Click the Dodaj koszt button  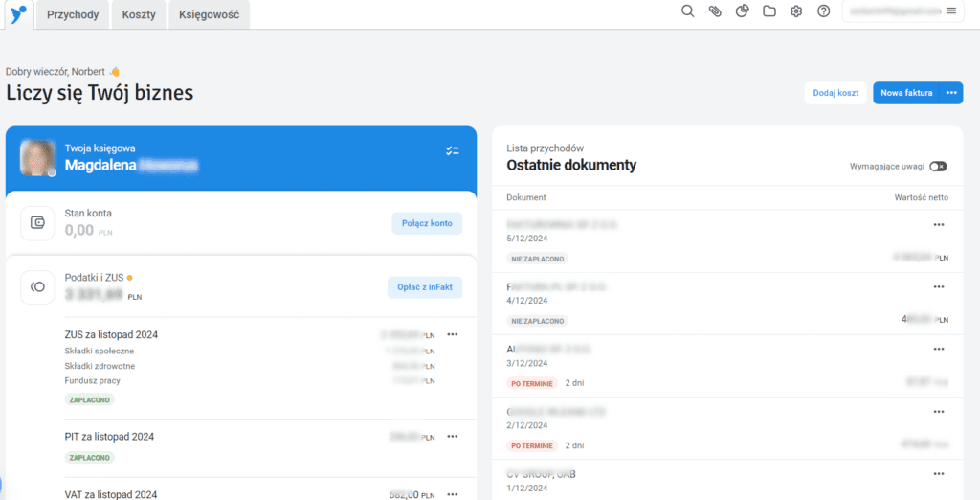tap(835, 93)
